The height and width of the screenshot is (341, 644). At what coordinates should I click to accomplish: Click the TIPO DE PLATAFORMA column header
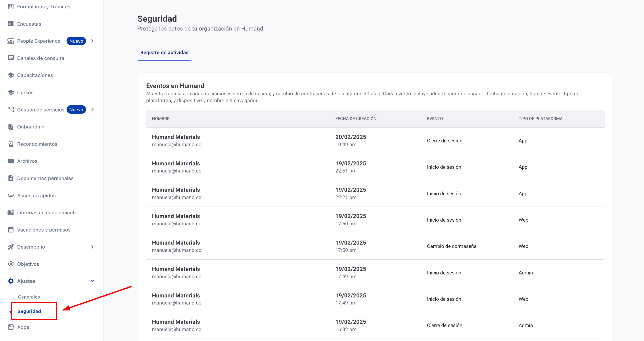[540, 119]
